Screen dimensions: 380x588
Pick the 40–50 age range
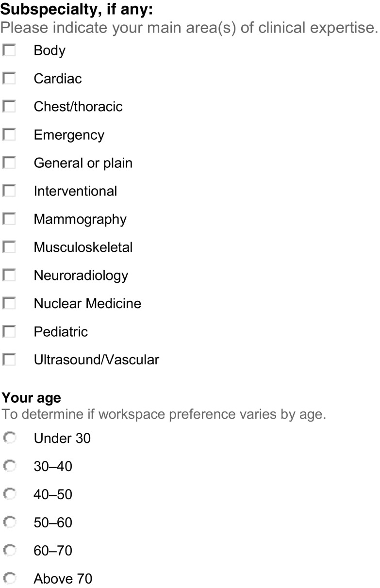pyautogui.click(x=10, y=495)
